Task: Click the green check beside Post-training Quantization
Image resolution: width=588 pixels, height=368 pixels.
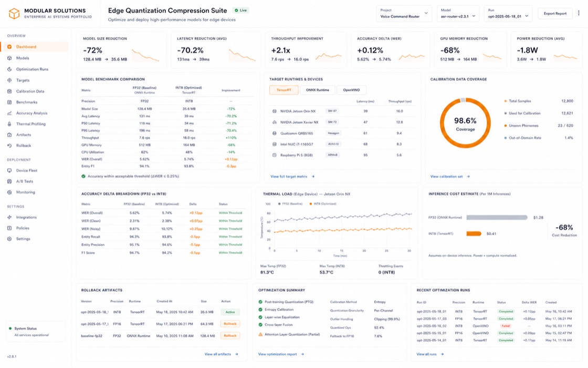Action: click(x=260, y=302)
